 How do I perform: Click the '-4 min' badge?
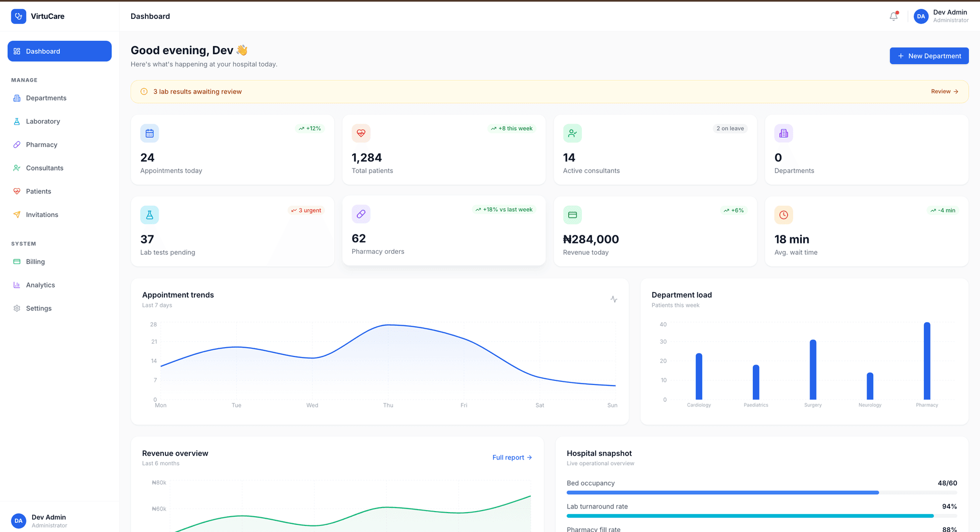point(943,210)
